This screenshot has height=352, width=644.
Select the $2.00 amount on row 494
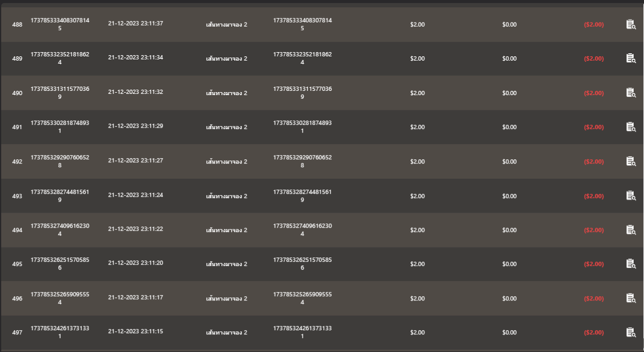pos(417,230)
